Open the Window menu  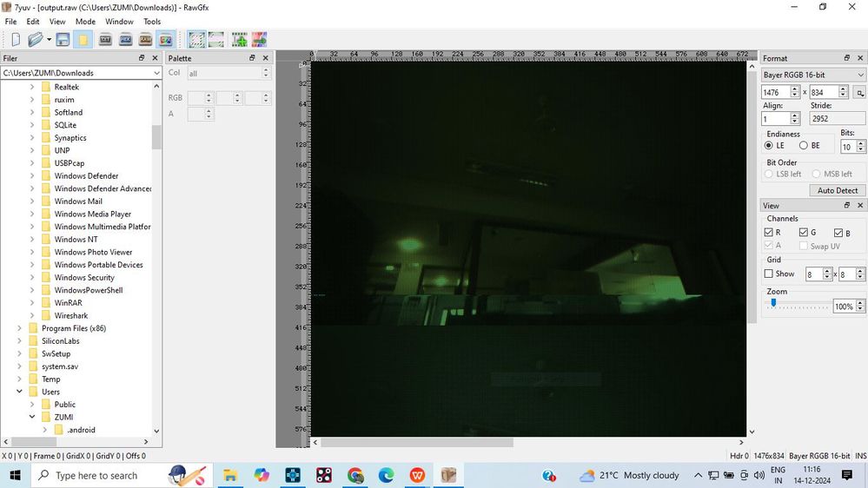[x=119, y=22]
